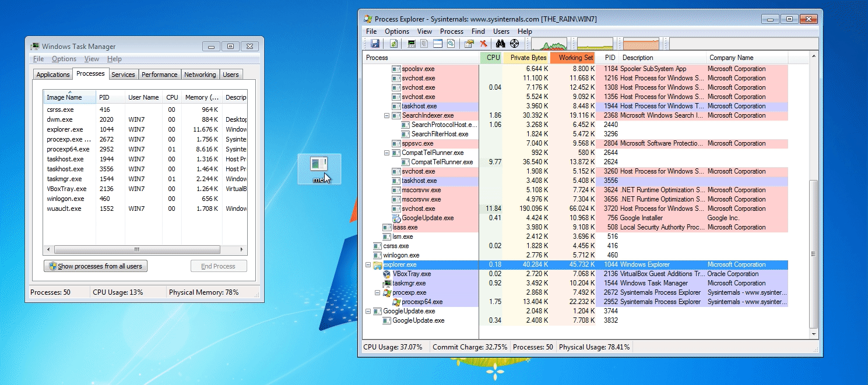Click the SearchIndexer.exe process icon

[x=396, y=115]
